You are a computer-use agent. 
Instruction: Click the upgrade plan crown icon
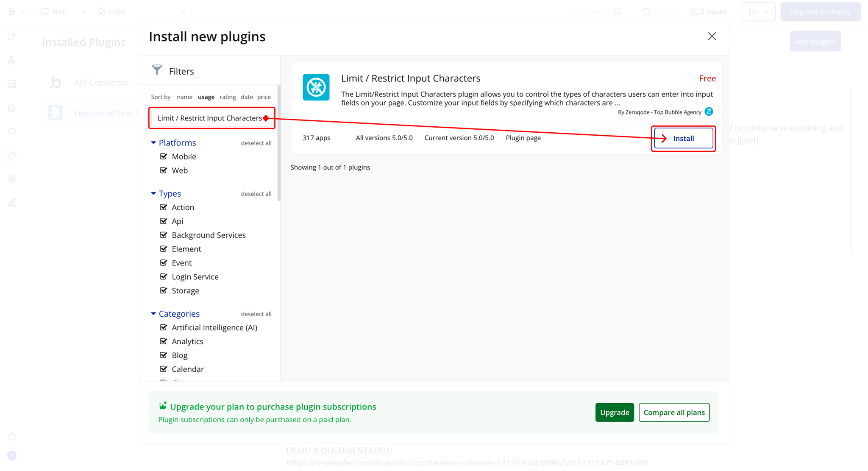163,406
